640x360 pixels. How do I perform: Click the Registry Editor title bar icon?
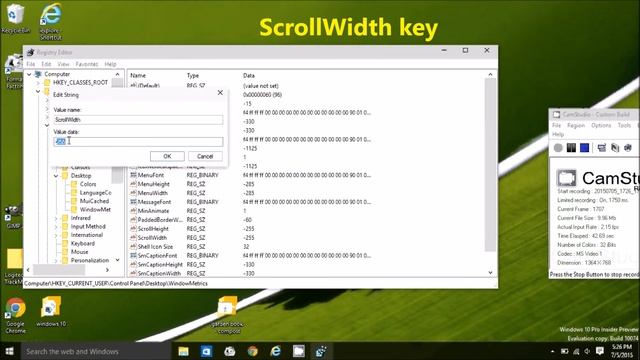[x=30, y=52]
